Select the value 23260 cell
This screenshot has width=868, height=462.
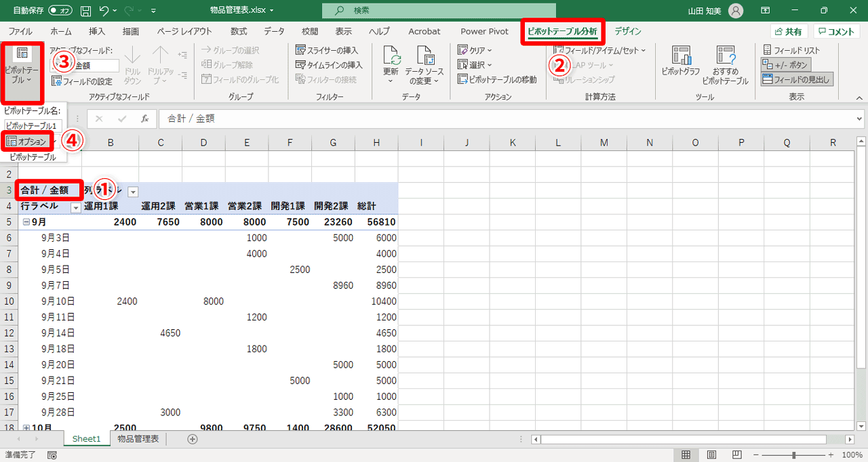[x=334, y=222]
